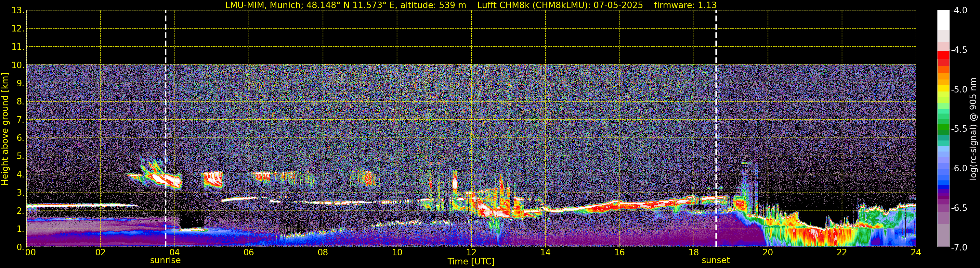The height and width of the screenshot is (268, 980).
Task: Click the 'log(rc-signal) @ 905 nm' colorbar label
Action: [x=973, y=129]
